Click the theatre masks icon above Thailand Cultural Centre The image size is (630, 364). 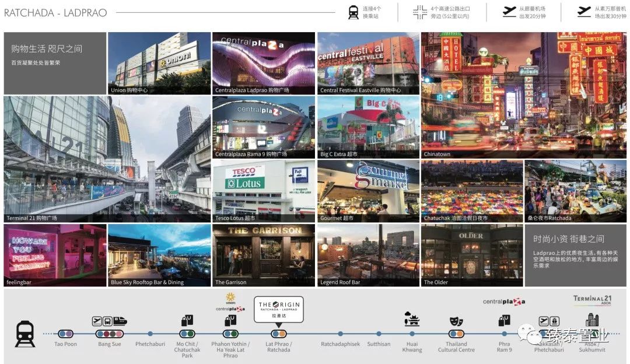point(456,321)
